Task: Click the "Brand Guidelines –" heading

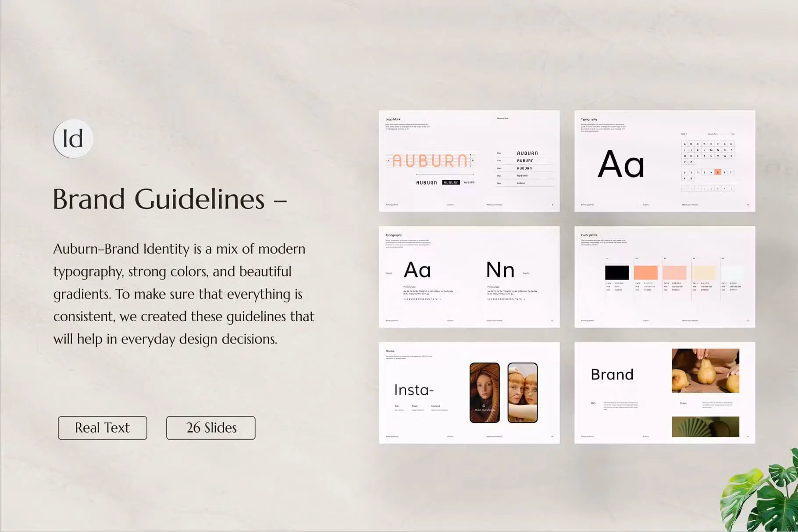Action: pos(169,199)
